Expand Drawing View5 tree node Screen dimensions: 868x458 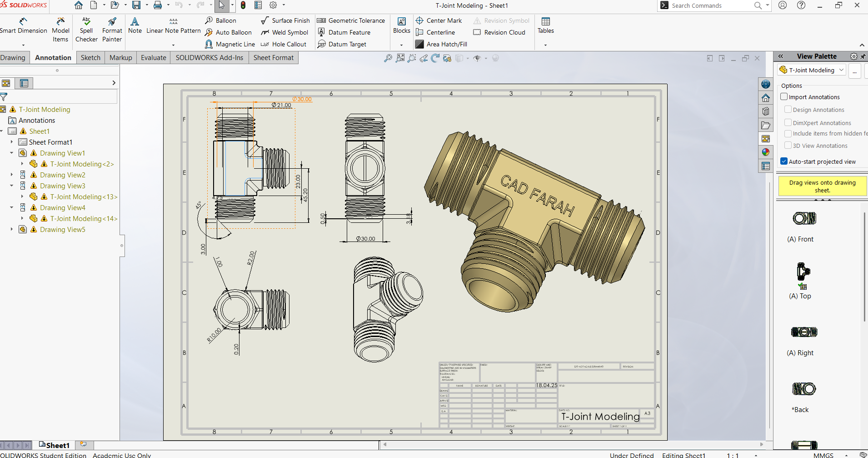(x=12, y=230)
